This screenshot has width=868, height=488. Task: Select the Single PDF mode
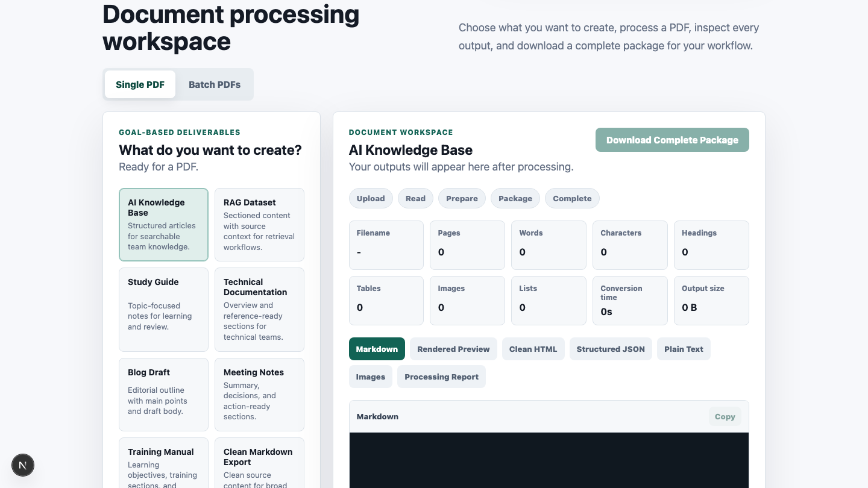140,84
